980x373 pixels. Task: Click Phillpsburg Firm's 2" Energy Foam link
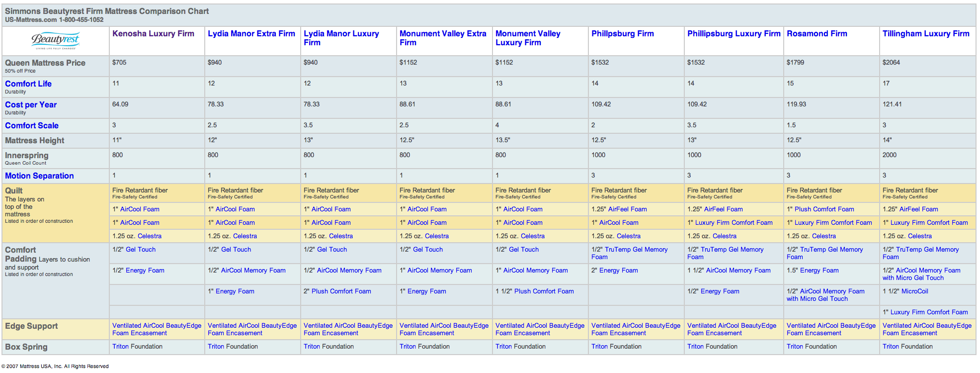click(x=619, y=271)
